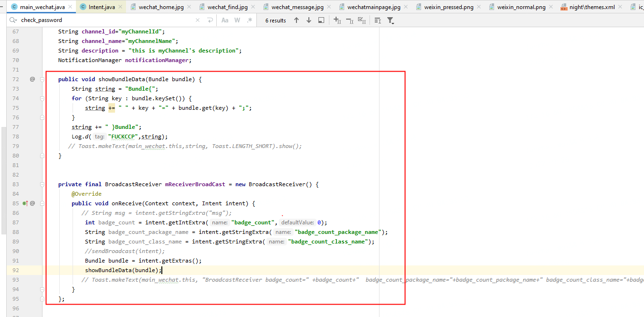This screenshot has height=317, width=644.
Task: Click the new line icon in search
Action: pyautogui.click(x=210, y=20)
